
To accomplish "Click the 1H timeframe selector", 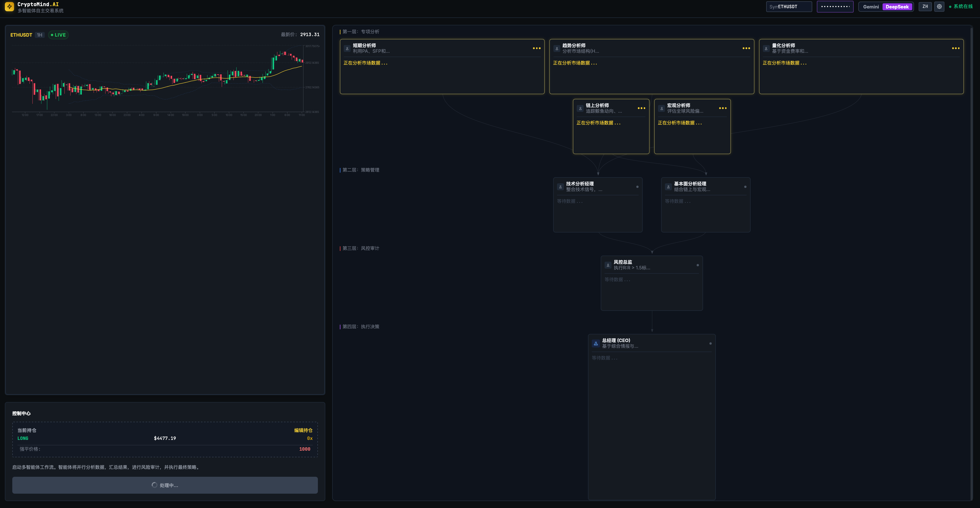I will [x=40, y=35].
